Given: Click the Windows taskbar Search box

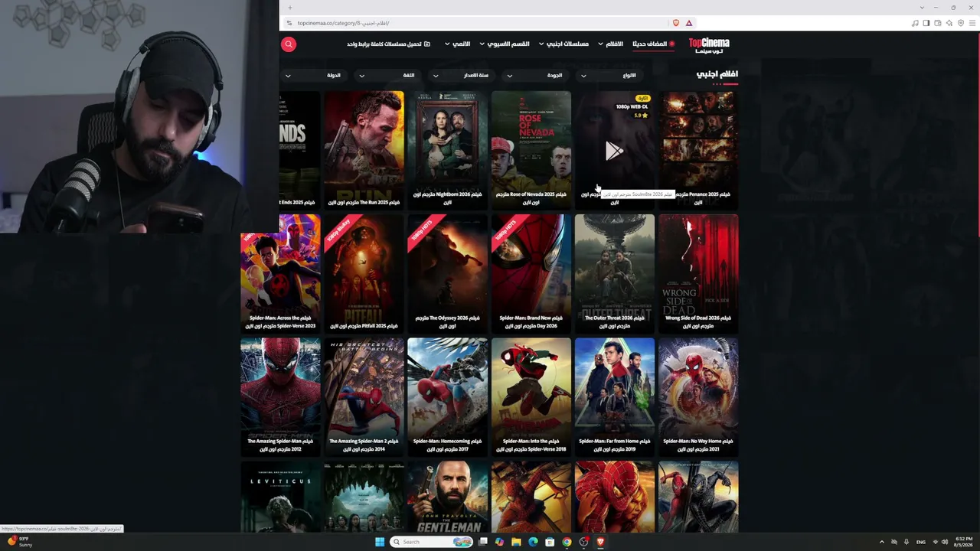Looking at the screenshot, I should click(431, 542).
